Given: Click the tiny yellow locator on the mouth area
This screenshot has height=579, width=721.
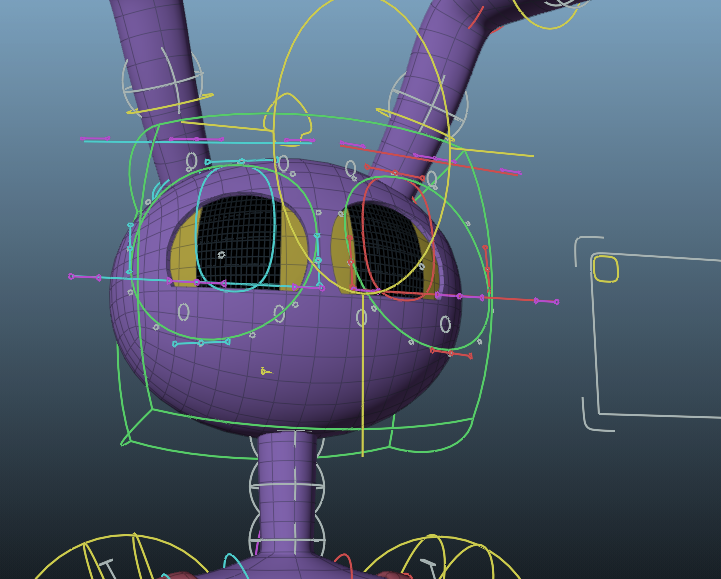Looking at the screenshot, I should click(x=264, y=371).
